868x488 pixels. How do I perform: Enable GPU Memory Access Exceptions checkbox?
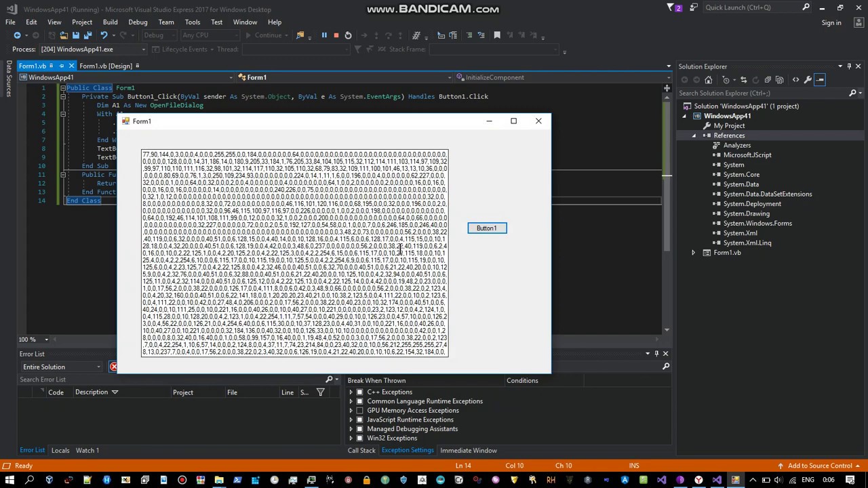click(x=360, y=411)
